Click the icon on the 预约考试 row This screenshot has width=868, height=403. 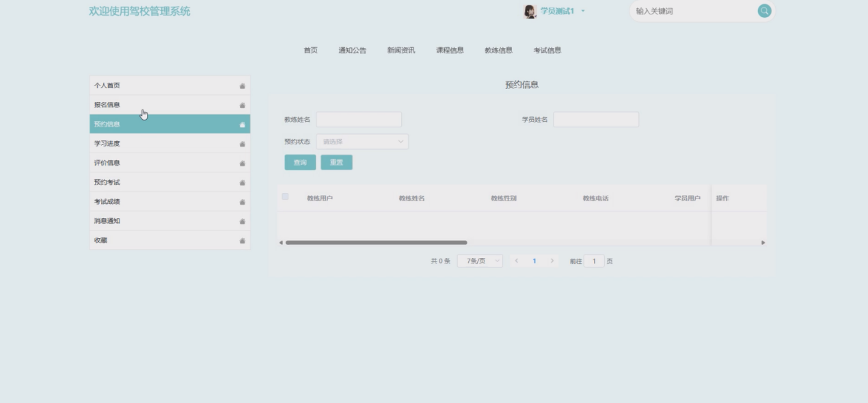(242, 182)
